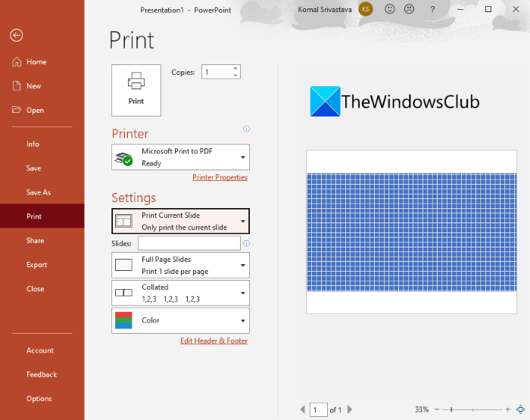Increase copies with the up spinner arrow
530x420 pixels.
coord(235,68)
